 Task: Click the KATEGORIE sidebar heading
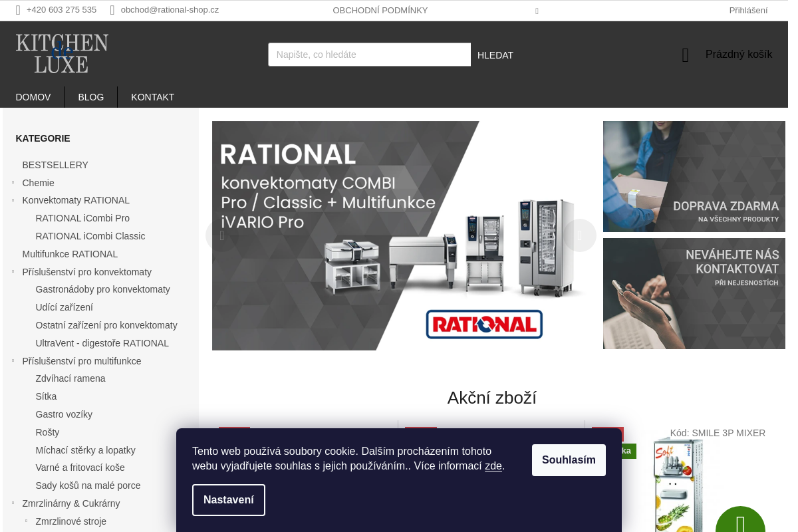pos(43,138)
